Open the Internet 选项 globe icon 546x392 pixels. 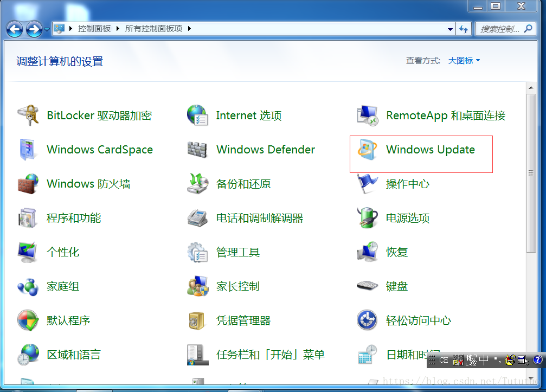pos(197,115)
